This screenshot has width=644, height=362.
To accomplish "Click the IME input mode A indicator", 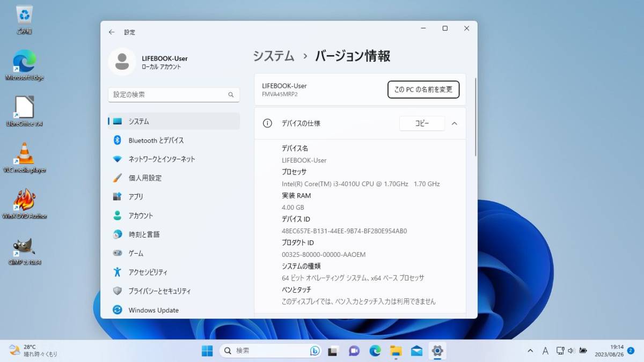I will (545, 351).
